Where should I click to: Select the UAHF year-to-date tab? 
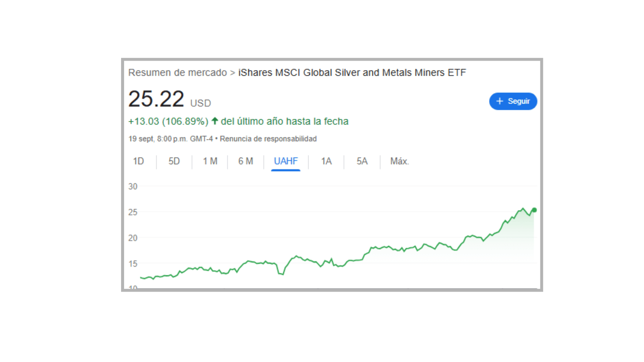click(286, 161)
